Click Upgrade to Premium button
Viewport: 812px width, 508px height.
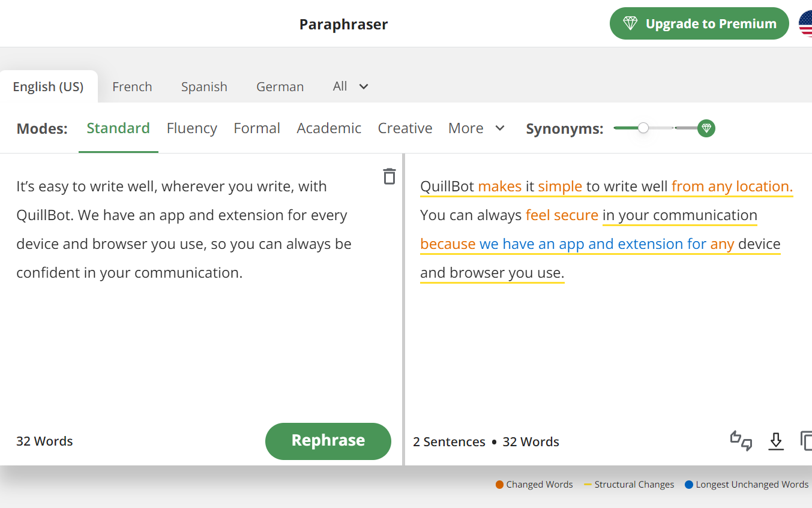[699, 24]
